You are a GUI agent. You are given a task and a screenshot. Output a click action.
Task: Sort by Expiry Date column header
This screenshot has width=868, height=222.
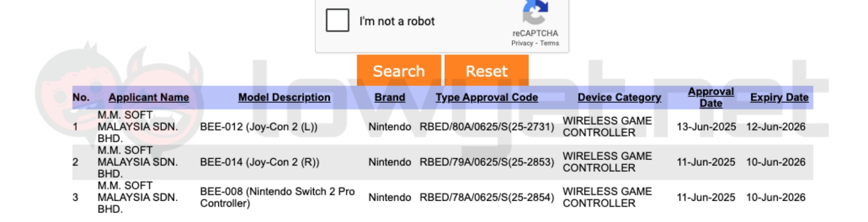click(779, 97)
